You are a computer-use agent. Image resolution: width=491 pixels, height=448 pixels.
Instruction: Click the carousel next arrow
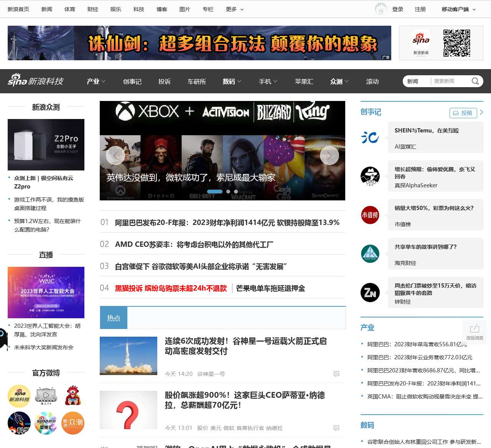(330, 155)
